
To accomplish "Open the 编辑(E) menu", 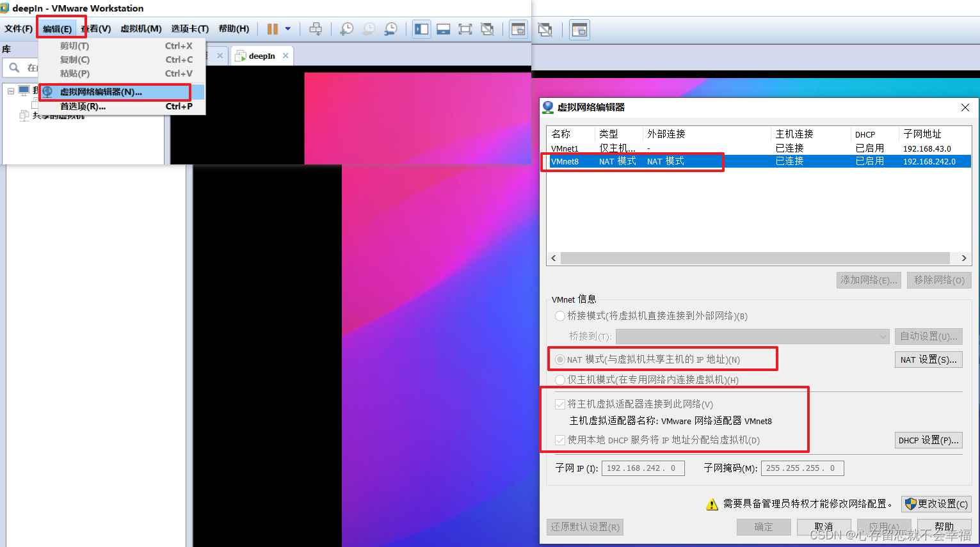I will coord(58,29).
